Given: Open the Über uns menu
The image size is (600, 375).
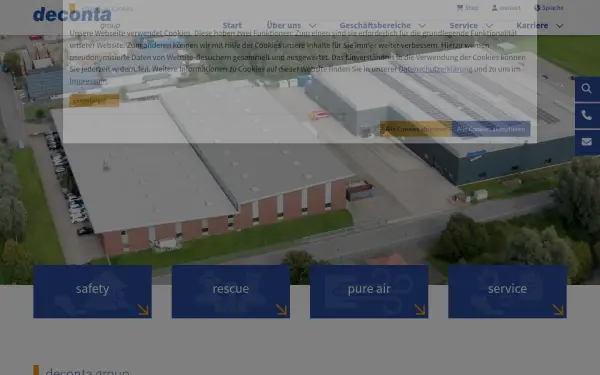Looking at the screenshot, I should (284, 25).
